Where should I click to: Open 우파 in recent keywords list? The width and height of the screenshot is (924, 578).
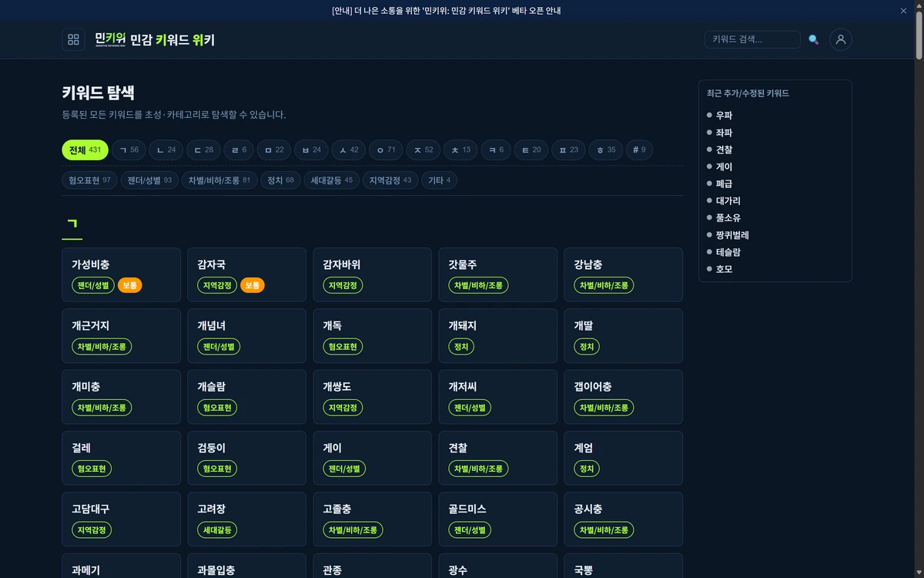coord(724,116)
